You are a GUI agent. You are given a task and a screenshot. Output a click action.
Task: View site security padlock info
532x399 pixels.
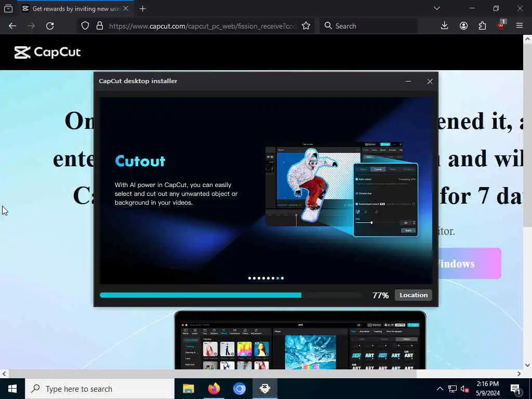tap(99, 26)
